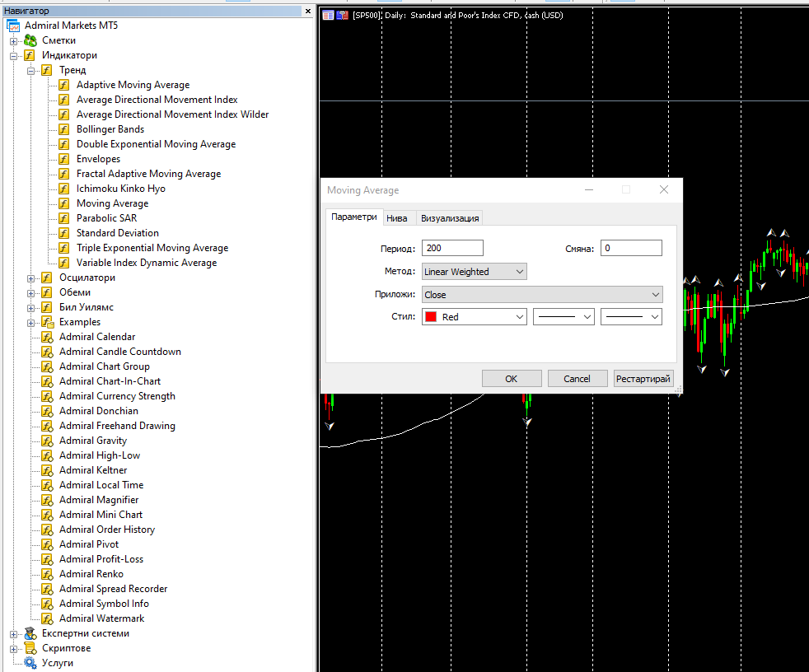Image resolution: width=809 pixels, height=672 pixels.
Task: Click the Admiral Calendar indicator icon
Action: [47, 337]
